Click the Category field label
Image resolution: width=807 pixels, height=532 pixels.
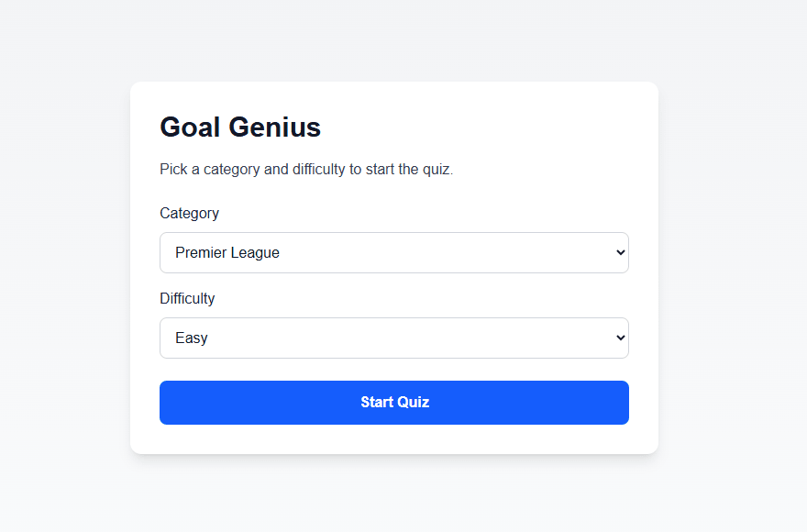[x=189, y=213]
